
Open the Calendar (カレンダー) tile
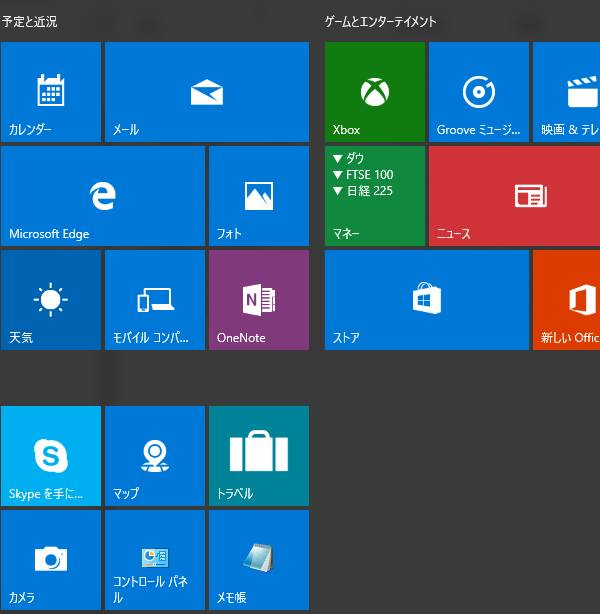click(x=51, y=92)
